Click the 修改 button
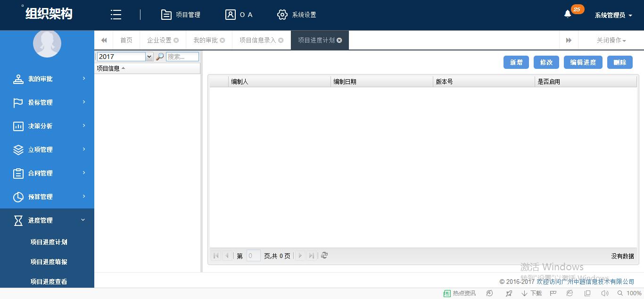644x299 pixels. (546, 62)
